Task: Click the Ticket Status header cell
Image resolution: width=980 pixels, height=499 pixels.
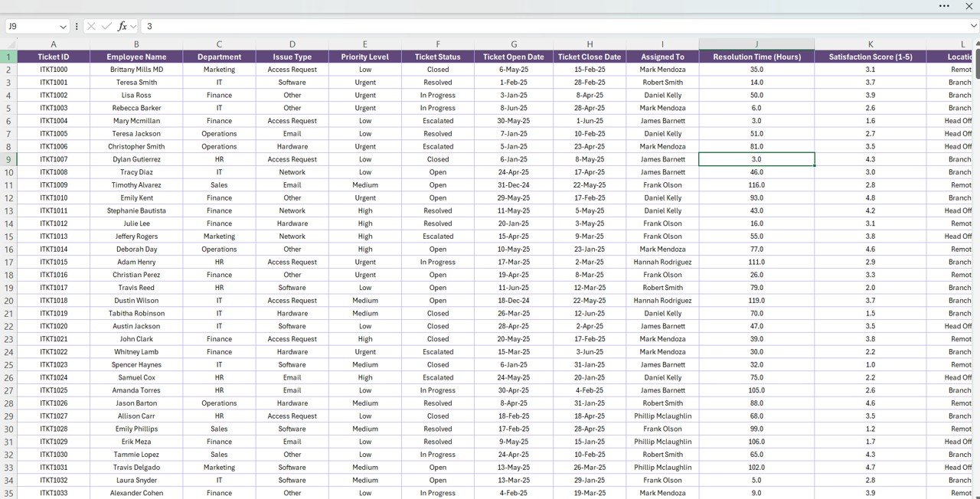Action: pos(437,57)
